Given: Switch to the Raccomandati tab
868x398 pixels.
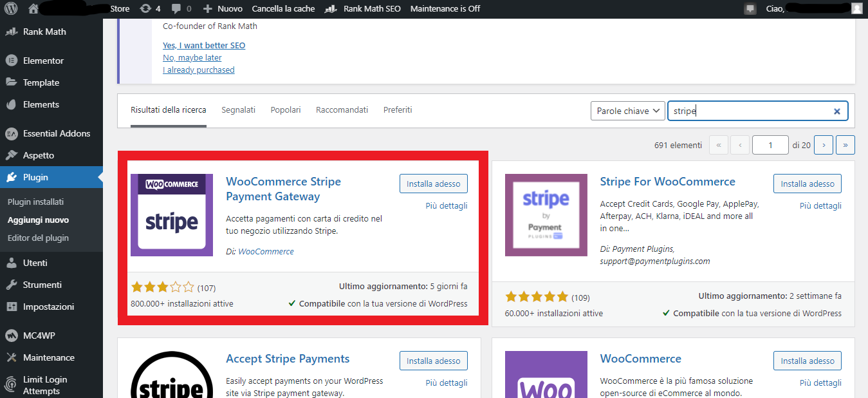Looking at the screenshot, I should pyautogui.click(x=342, y=110).
